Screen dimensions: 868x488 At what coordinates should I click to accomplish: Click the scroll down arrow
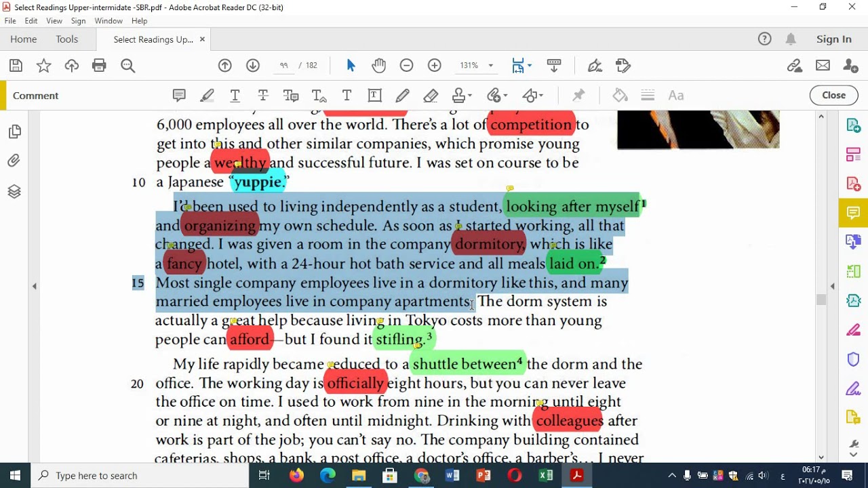pos(821,457)
